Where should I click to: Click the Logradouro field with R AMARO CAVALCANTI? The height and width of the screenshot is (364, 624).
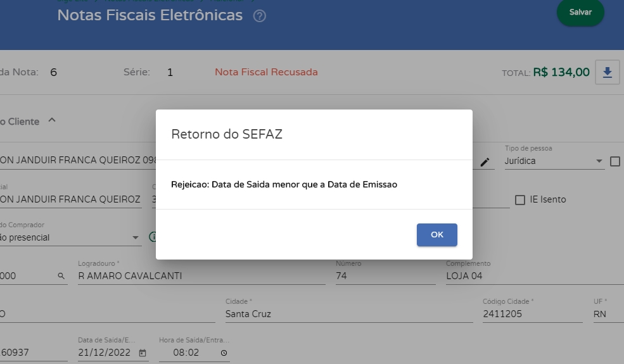click(x=201, y=276)
